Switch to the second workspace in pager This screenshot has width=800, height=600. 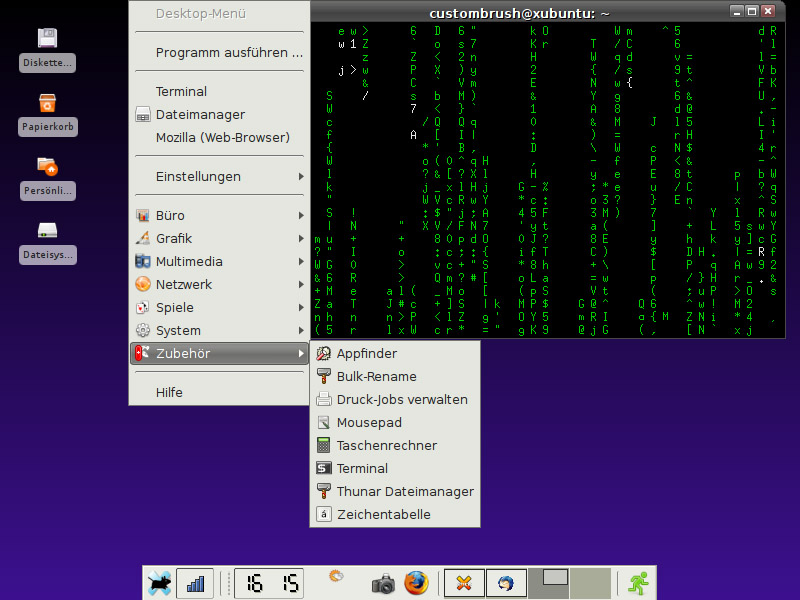(590, 584)
